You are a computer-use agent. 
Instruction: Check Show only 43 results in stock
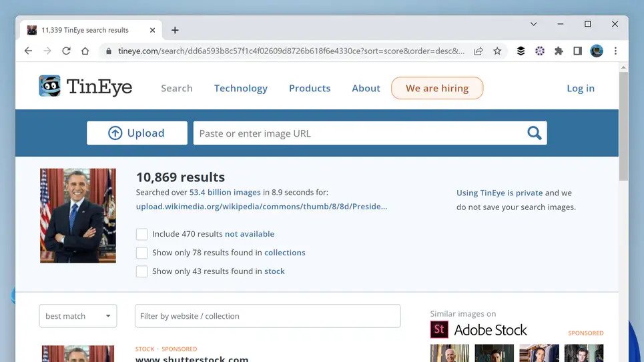tap(141, 271)
